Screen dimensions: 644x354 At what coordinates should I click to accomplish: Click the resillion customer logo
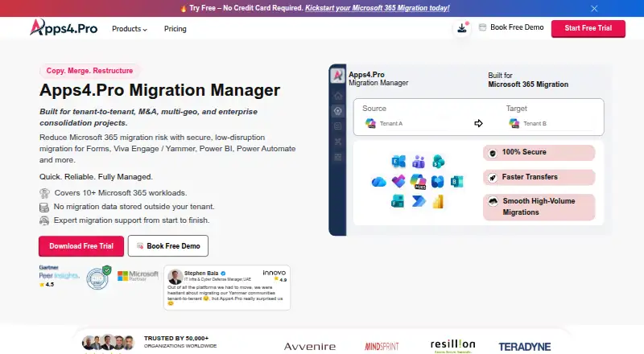(x=452, y=345)
